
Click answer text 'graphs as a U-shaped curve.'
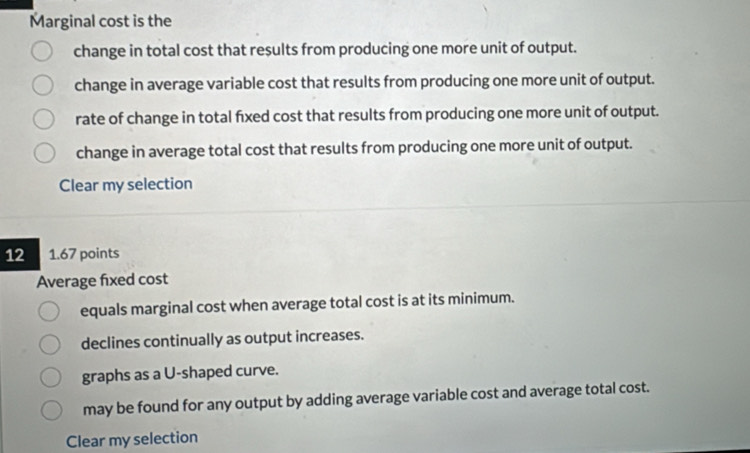pyautogui.click(x=180, y=372)
